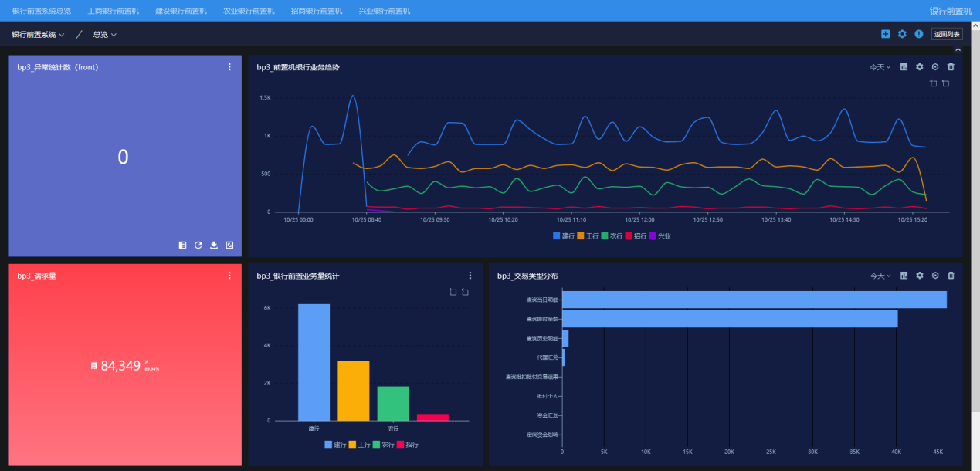Click the blue exclamation info icon

pos(918,34)
